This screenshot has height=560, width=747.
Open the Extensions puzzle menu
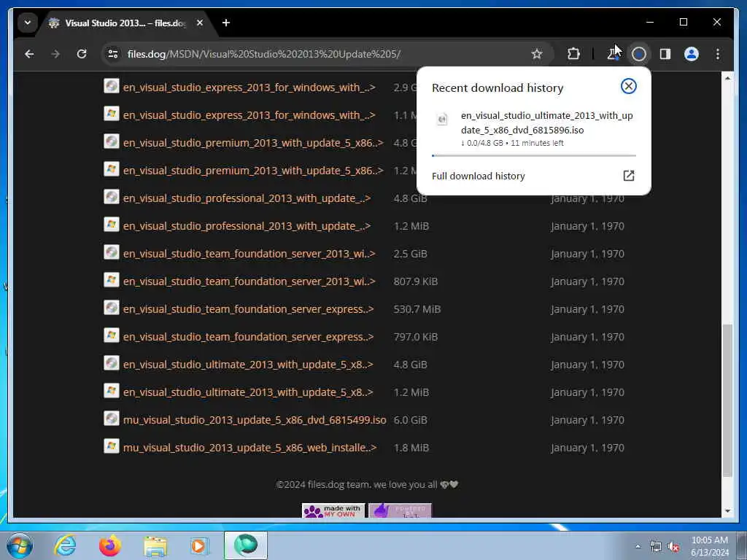click(x=573, y=54)
